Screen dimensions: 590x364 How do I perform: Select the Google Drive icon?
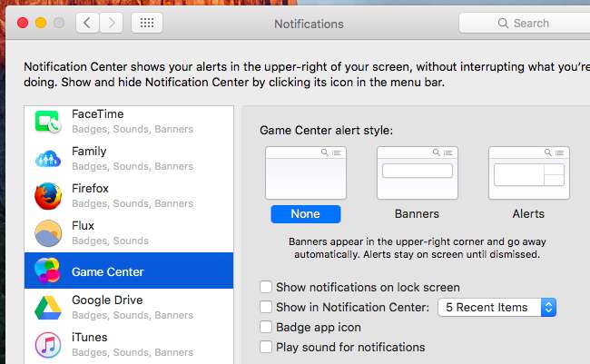(x=47, y=308)
